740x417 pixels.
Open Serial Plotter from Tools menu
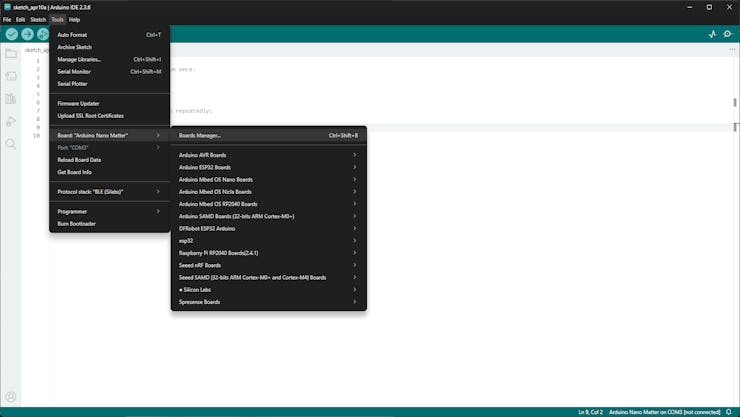pyautogui.click(x=109, y=84)
